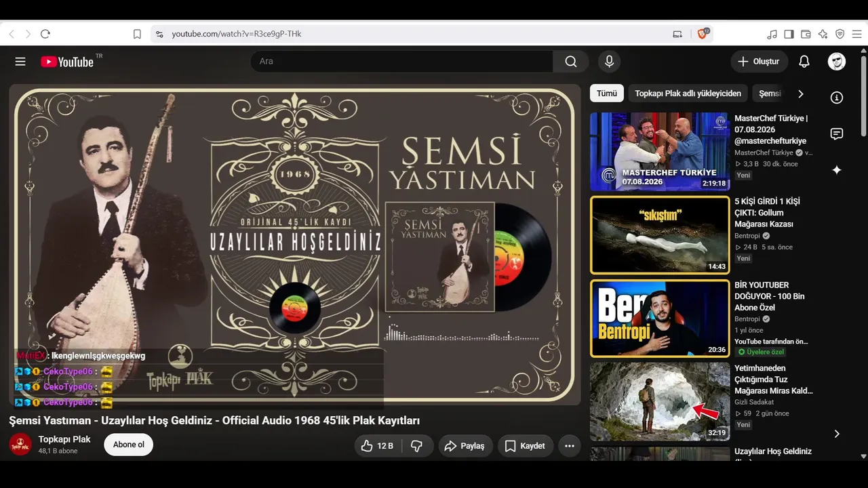Reload the current page
Viewport: 868px width, 488px height.
[x=45, y=34]
